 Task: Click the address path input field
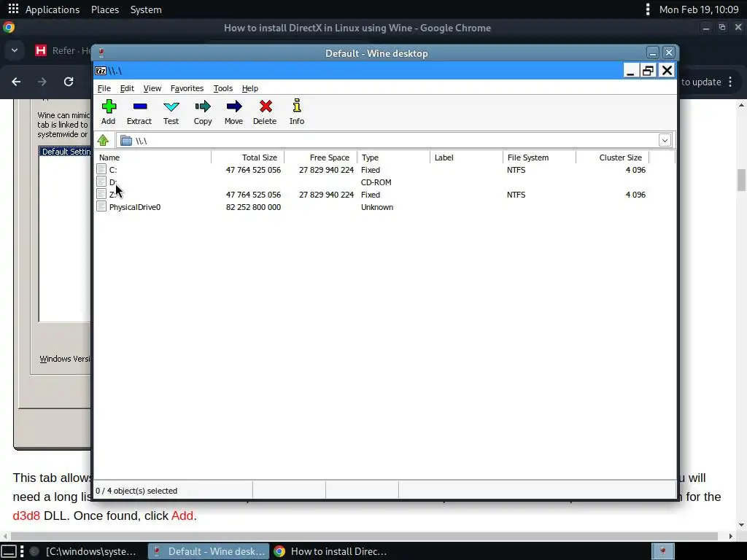[394, 141]
